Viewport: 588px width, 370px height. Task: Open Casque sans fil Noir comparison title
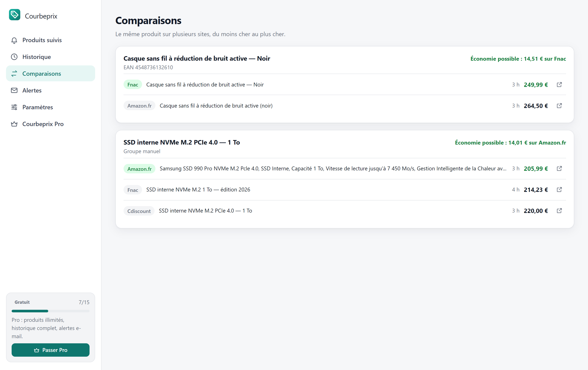click(x=197, y=58)
